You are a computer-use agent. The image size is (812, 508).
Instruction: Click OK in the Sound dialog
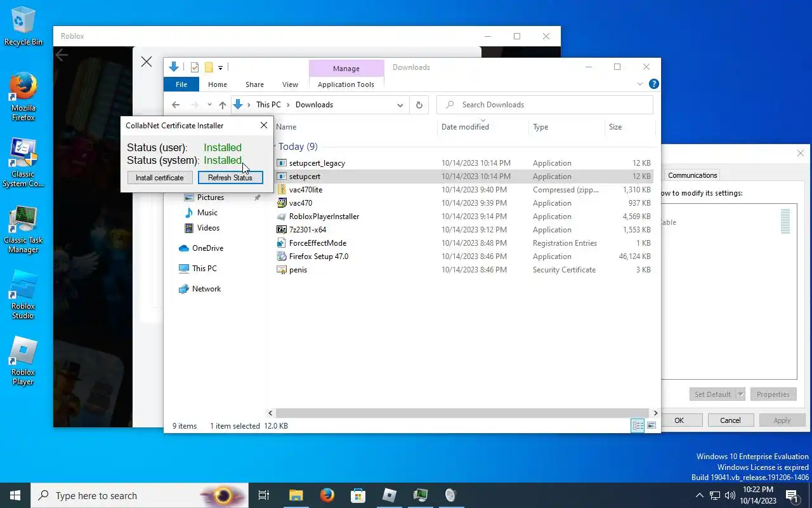click(x=679, y=420)
